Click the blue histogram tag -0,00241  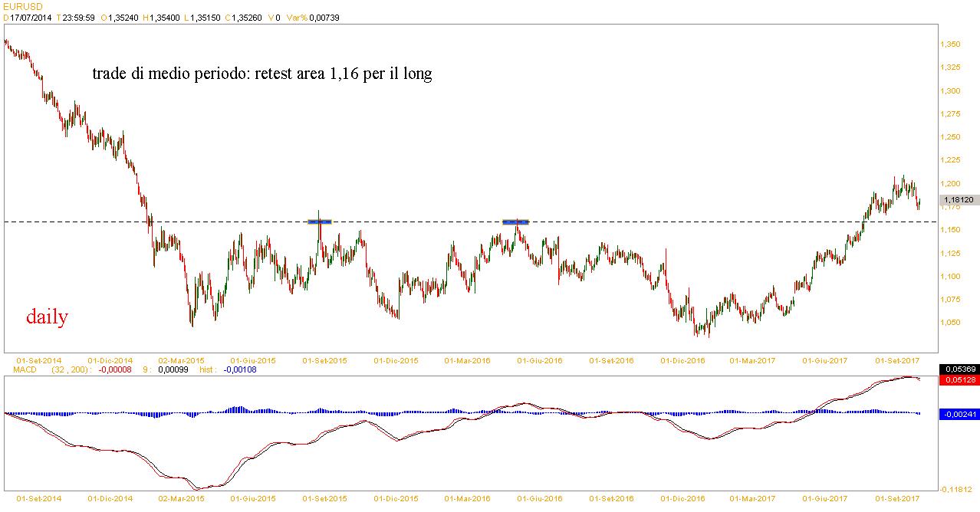pyautogui.click(x=959, y=414)
